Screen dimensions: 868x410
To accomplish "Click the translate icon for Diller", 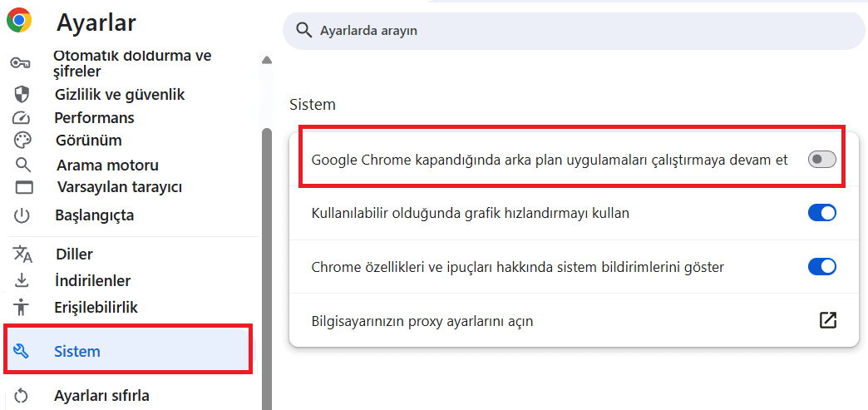I will click(x=22, y=254).
